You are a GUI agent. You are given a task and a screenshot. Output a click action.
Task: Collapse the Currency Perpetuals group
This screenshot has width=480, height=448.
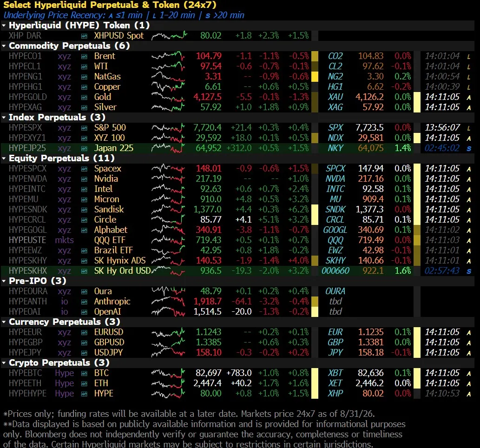[x=4, y=322]
